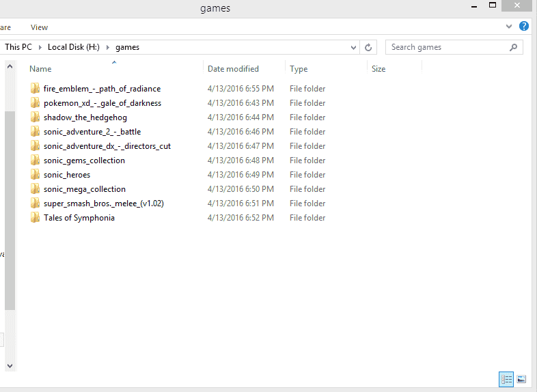
Task: Sort files by the Name column header
Action: point(40,69)
